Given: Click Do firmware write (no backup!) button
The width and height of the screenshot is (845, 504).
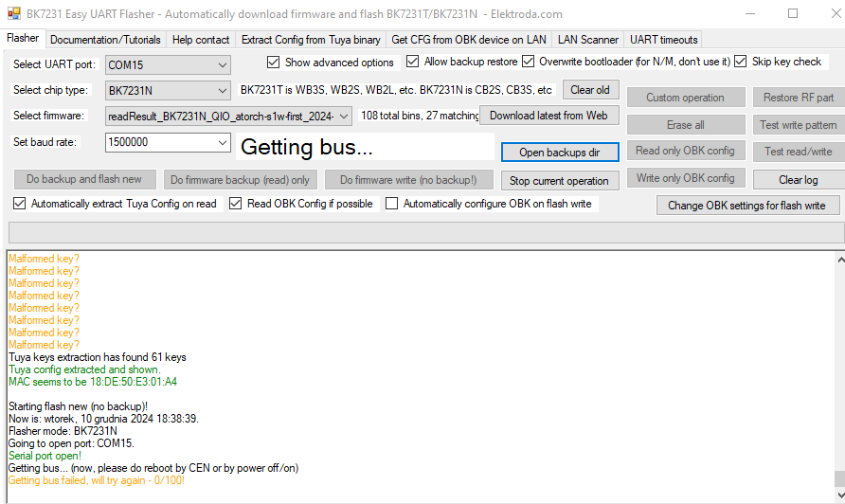Looking at the screenshot, I should [408, 179].
